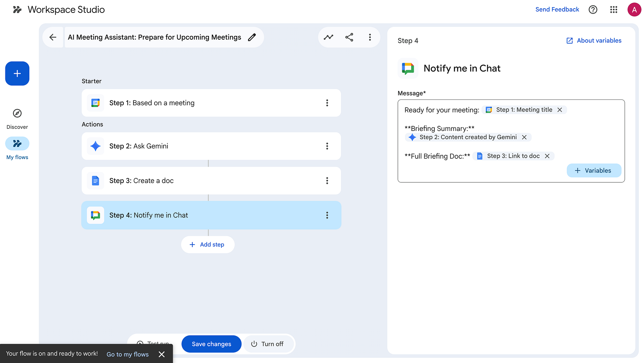Click Google Chat icon beside Notify me heading
This screenshot has width=644, height=363.
click(x=408, y=68)
